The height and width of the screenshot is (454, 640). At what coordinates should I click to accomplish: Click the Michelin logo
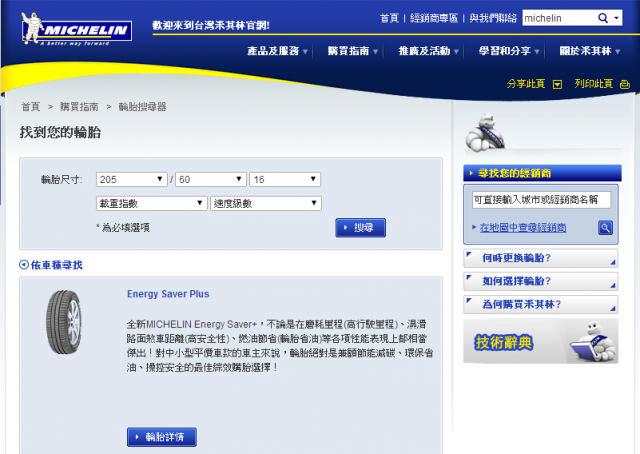(77, 29)
